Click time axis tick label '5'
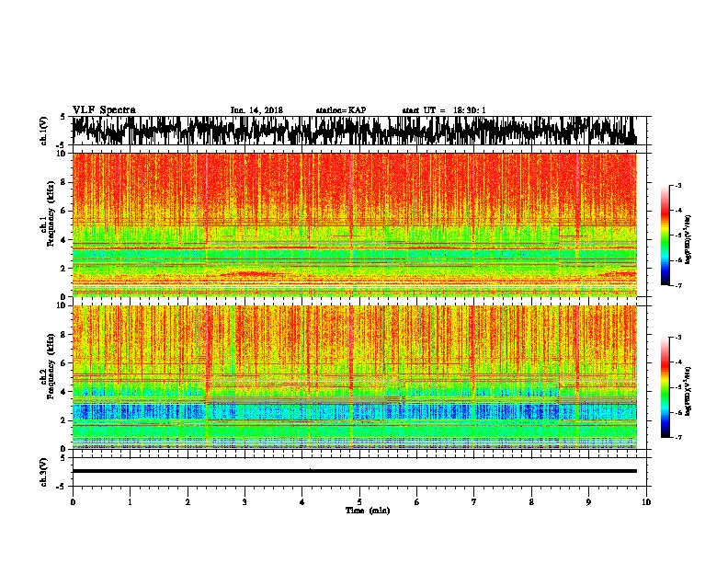The height and width of the screenshot is (563, 728). pyautogui.click(x=359, y=502)
